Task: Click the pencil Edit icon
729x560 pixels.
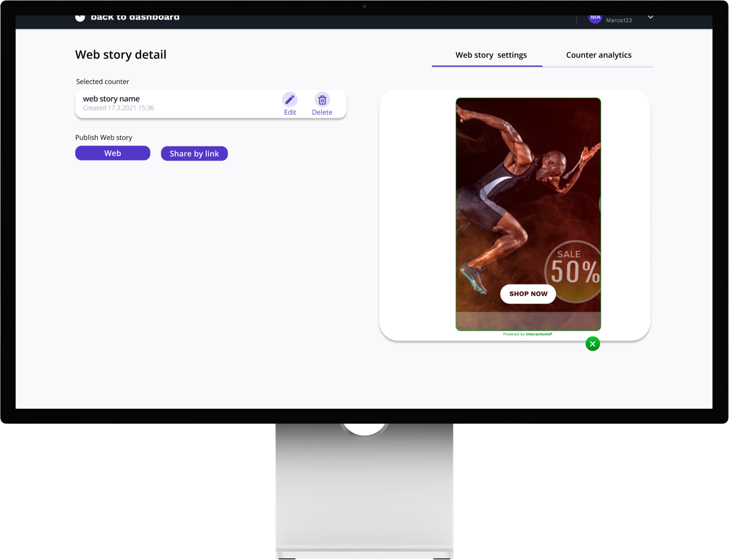Action: point(290,100)
